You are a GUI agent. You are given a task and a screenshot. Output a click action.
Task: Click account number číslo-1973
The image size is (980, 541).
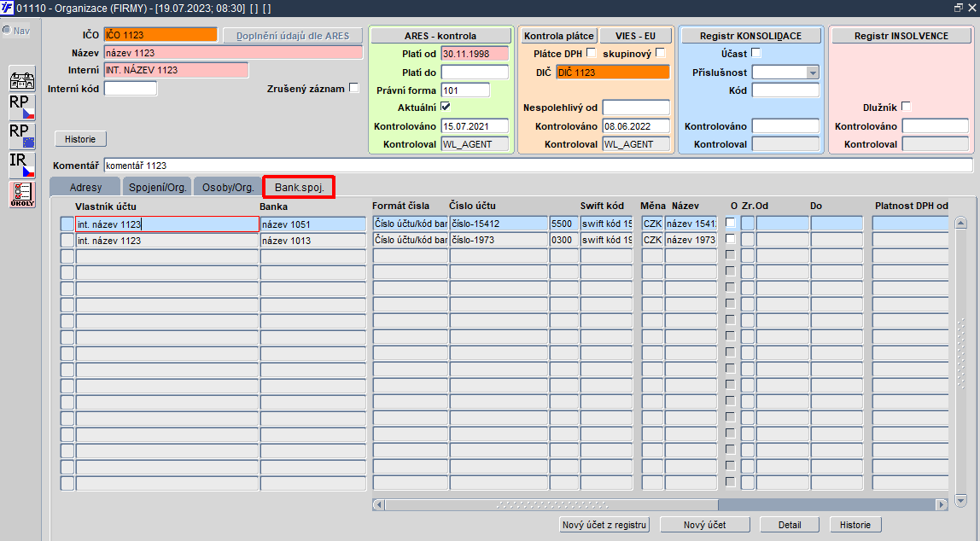(x=499, y=239)
